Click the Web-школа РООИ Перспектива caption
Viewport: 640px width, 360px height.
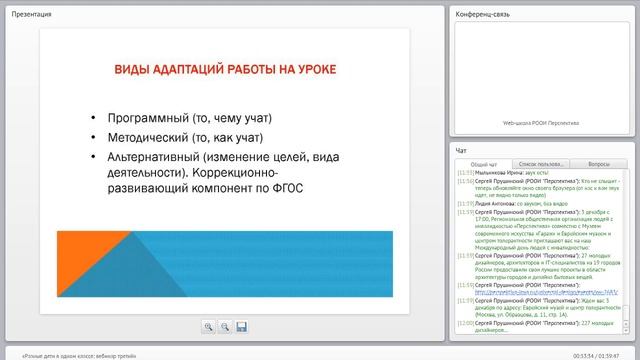541,123
